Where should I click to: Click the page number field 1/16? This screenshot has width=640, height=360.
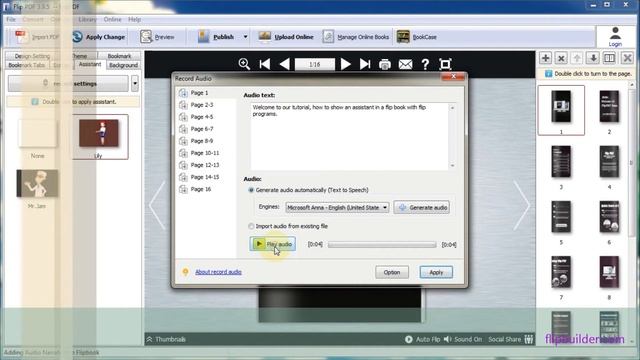pos(315,64)
